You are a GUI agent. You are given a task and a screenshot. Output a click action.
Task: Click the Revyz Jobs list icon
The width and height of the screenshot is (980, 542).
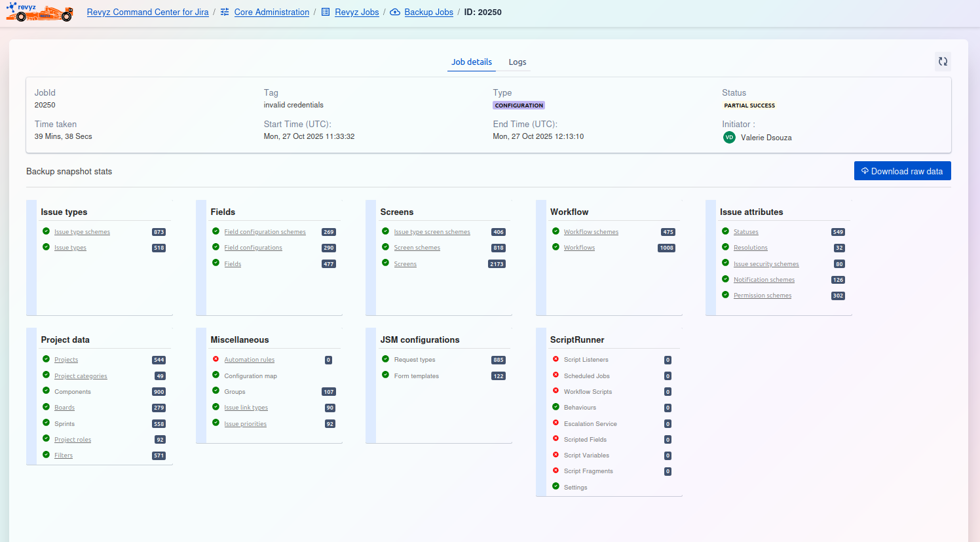(326, 12)
